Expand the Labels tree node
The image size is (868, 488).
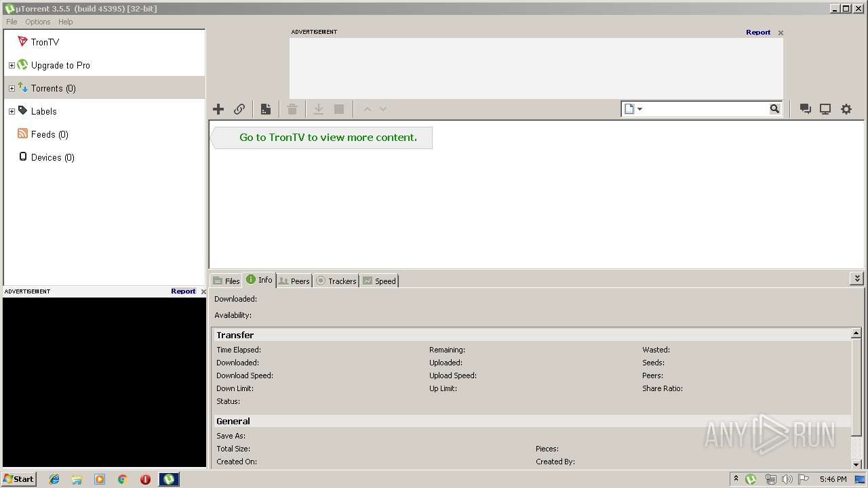[12, 111]
